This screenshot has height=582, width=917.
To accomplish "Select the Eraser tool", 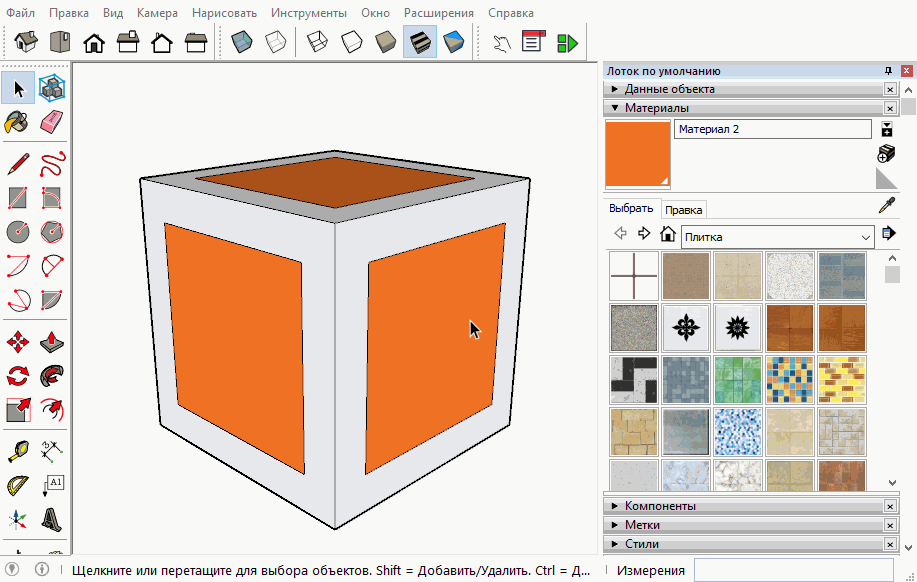I will pos(51,122).
